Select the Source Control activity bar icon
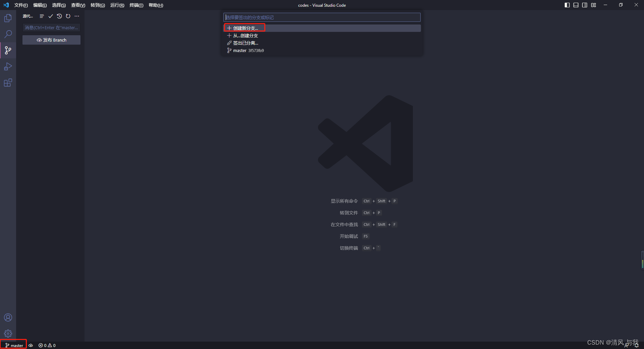Viewport: 644px width, 349px height. pos(8,50)
